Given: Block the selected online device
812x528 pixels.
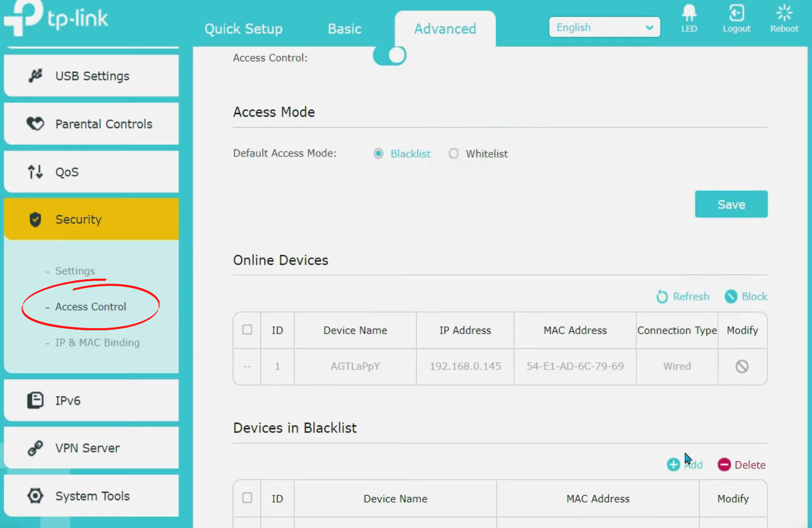Looking at the screenshot, I should (746, 297).
